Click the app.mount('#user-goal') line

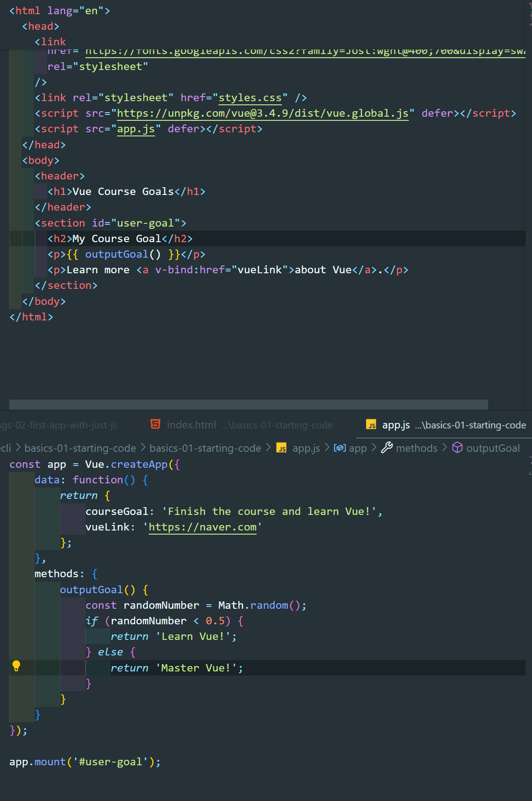85,762
